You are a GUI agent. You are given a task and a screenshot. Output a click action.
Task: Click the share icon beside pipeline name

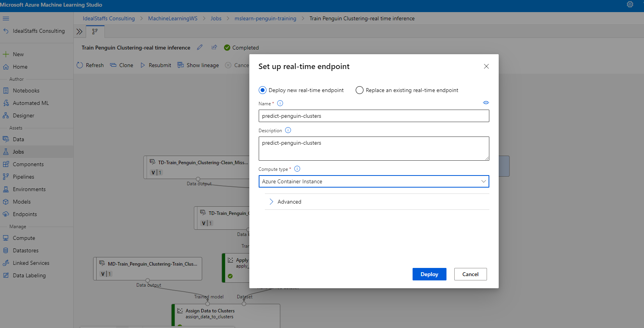214,47
